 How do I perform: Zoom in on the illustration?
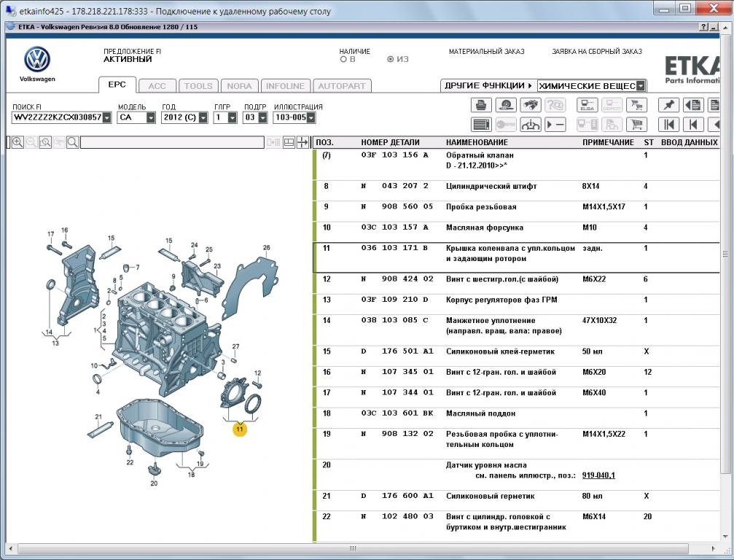(x=17, y=142)
